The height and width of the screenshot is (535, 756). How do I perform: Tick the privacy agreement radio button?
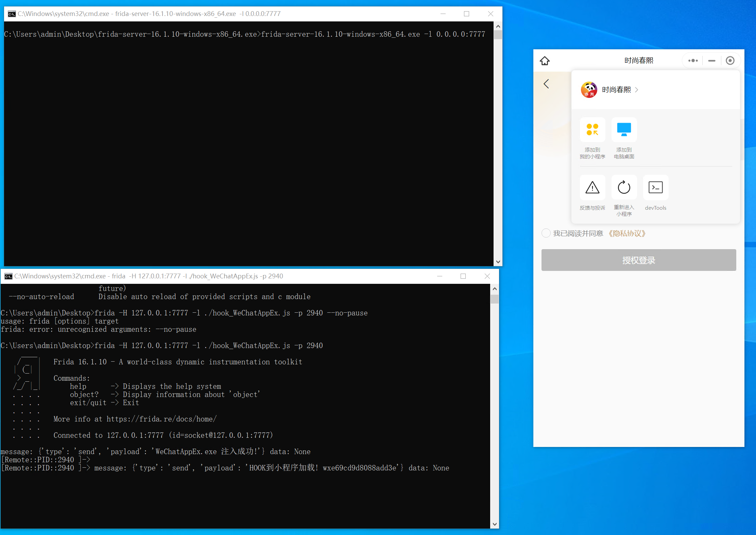tap(546, 233)
